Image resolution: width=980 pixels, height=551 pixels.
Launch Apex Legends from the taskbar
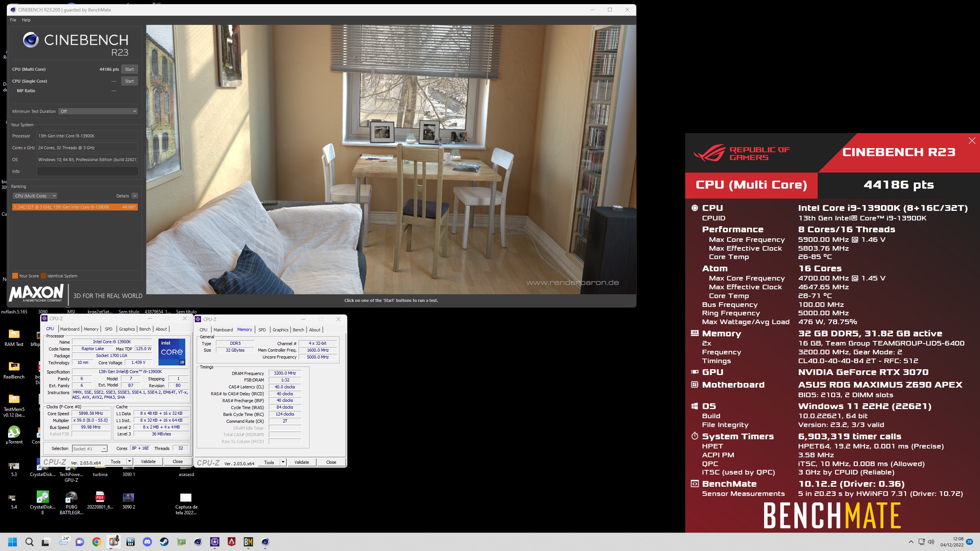[x=232, y=542]
